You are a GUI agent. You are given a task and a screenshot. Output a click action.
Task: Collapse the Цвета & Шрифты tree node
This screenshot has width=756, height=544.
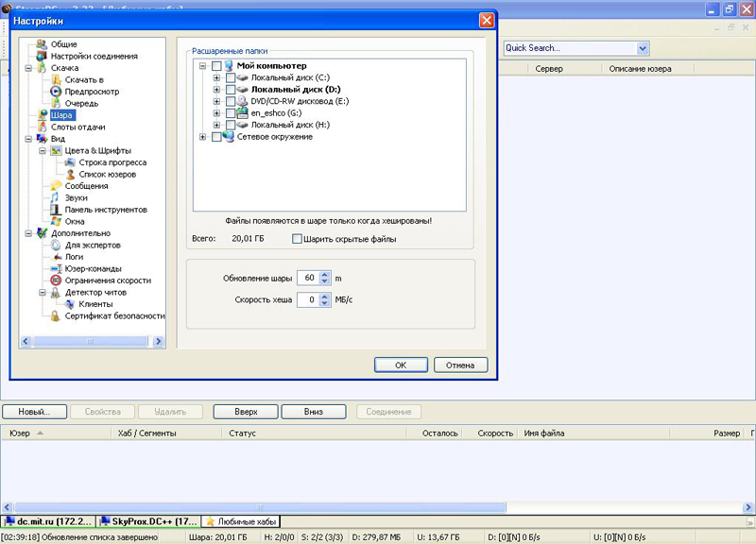(x=43, y=151)
